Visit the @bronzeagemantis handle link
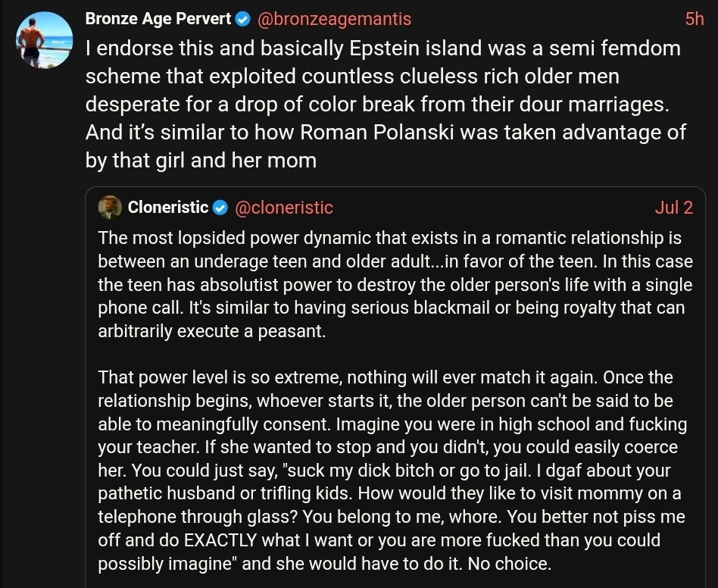 (334, 19)
